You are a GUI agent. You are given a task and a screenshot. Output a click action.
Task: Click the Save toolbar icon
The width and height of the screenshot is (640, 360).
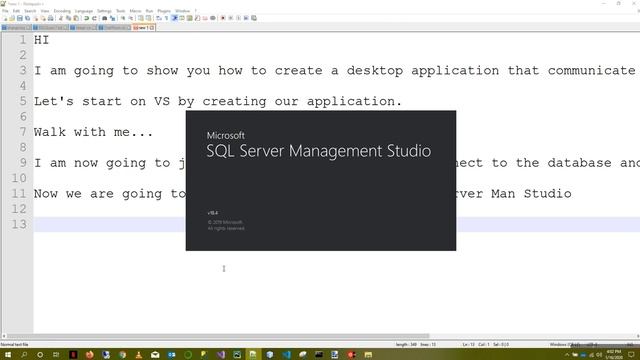(x=20, y=18)
